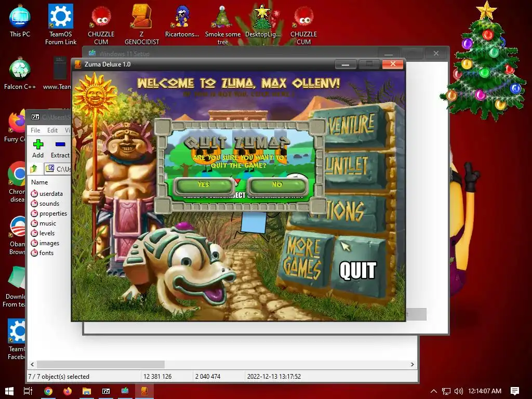Open the Chrome desktop shortcut

17,182
